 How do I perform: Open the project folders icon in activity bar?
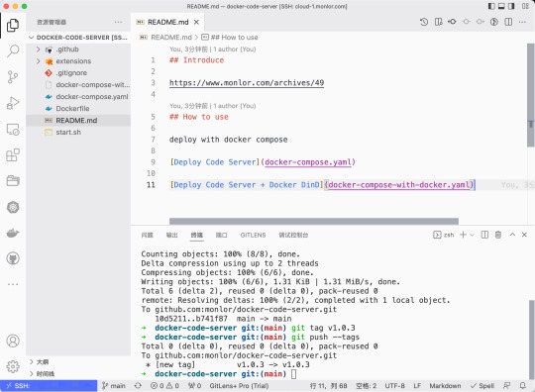pos(13,181)
